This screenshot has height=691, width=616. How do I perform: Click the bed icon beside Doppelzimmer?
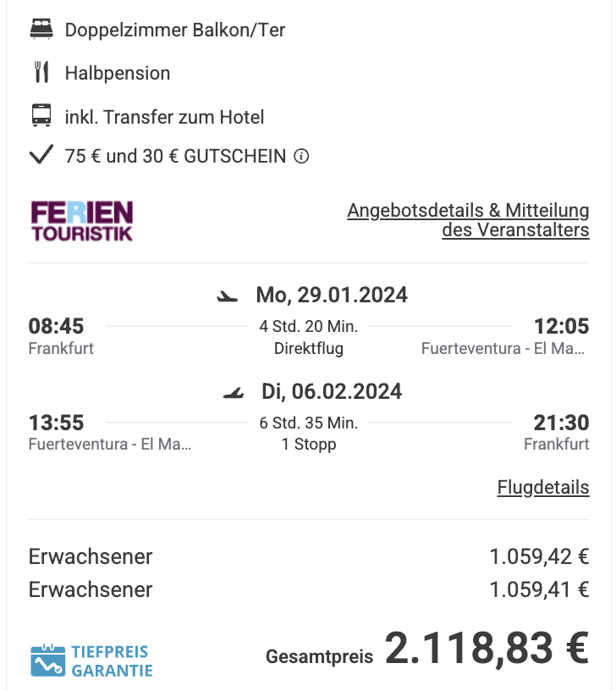tap(41, 29)
